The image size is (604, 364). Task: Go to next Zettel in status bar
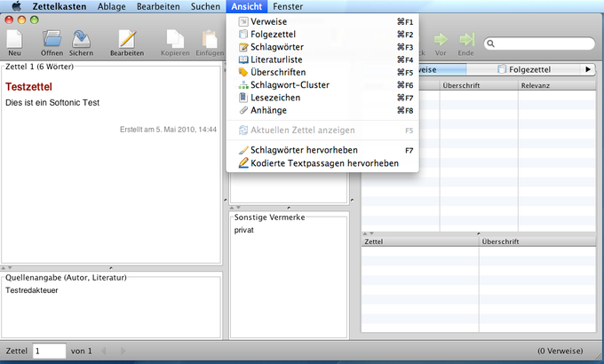point(123,351)
